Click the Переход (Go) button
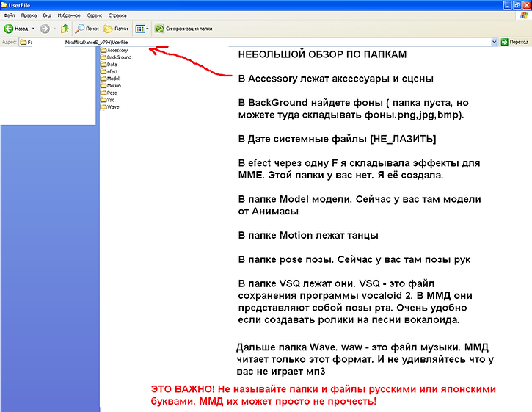 [x=515, y=42]
